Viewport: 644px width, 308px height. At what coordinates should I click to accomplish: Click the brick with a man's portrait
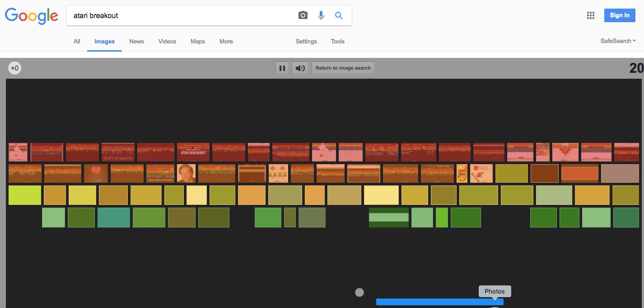pos(186,173)
